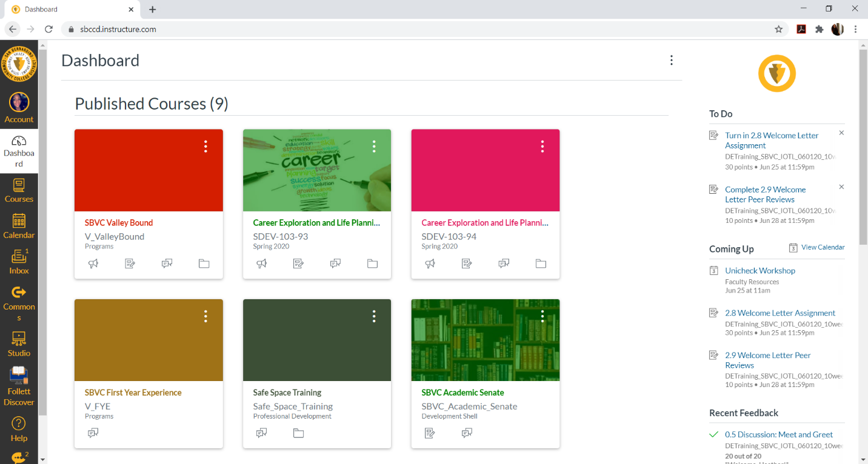Open Studio from the sidebar
The image size is (868, 464).
pos(19,344)
